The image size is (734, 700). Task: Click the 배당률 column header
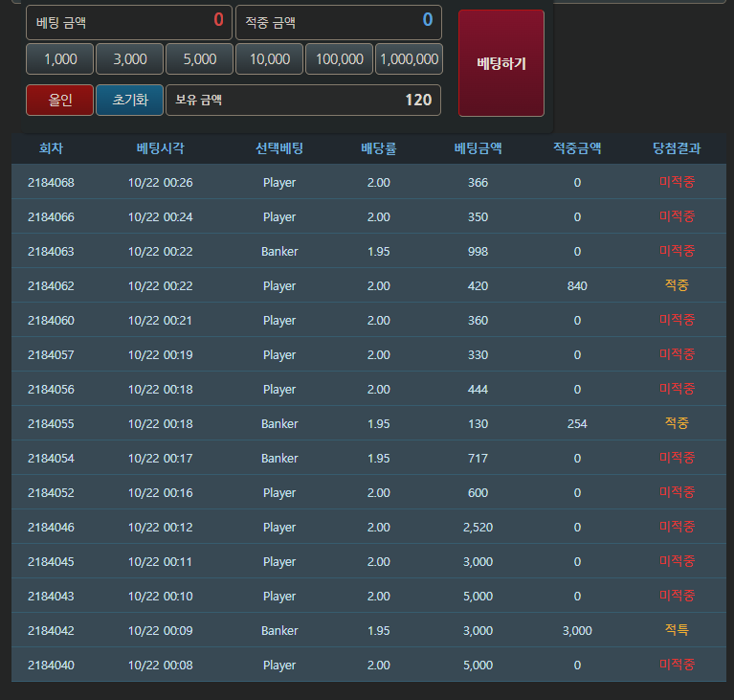(x=379, y=148)
